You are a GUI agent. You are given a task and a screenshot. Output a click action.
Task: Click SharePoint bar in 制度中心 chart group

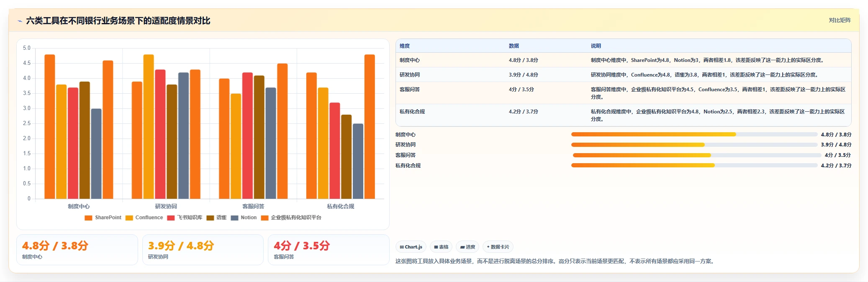[50, 127]
